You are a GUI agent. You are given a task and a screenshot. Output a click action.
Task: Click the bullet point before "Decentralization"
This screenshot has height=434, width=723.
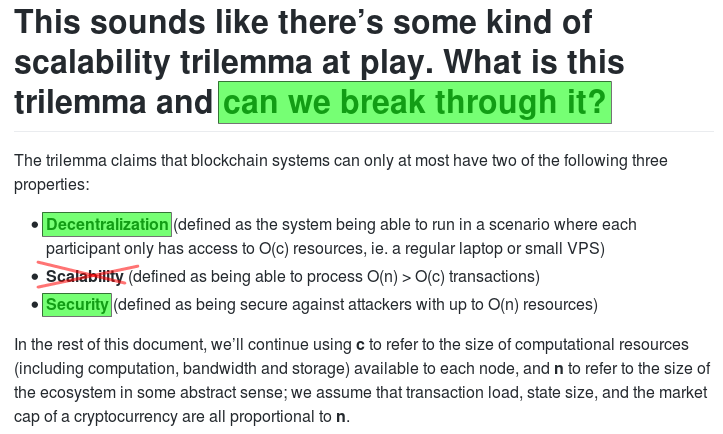tap(36, 225)
